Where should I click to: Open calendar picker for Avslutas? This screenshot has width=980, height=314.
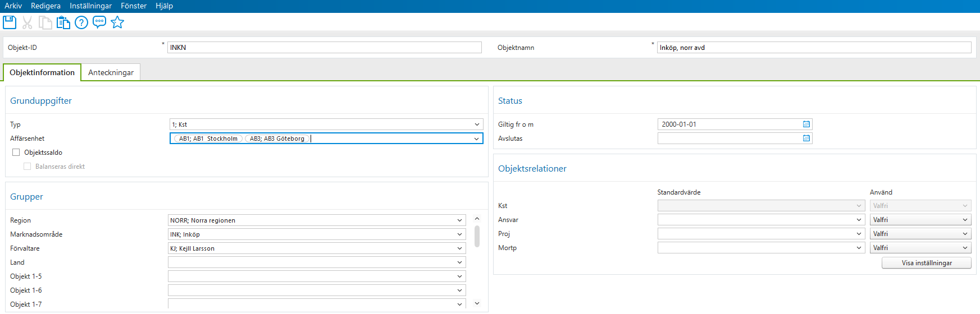coord(806,138)
